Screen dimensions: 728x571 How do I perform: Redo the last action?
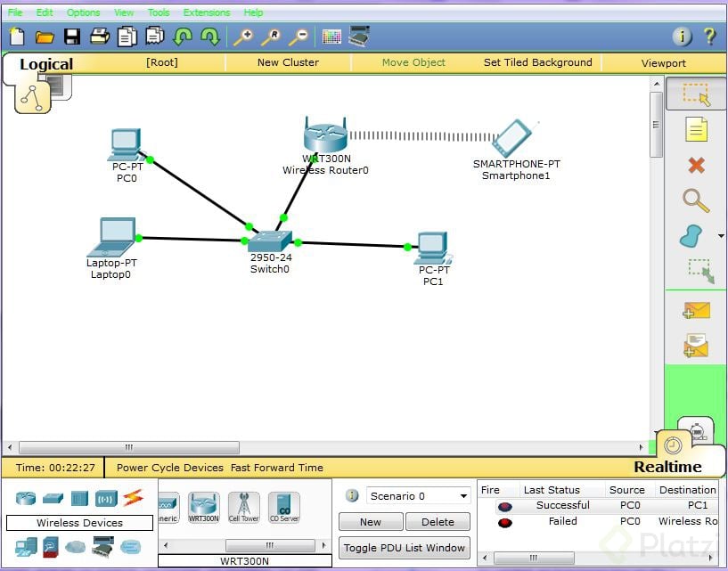coord(210,37)
